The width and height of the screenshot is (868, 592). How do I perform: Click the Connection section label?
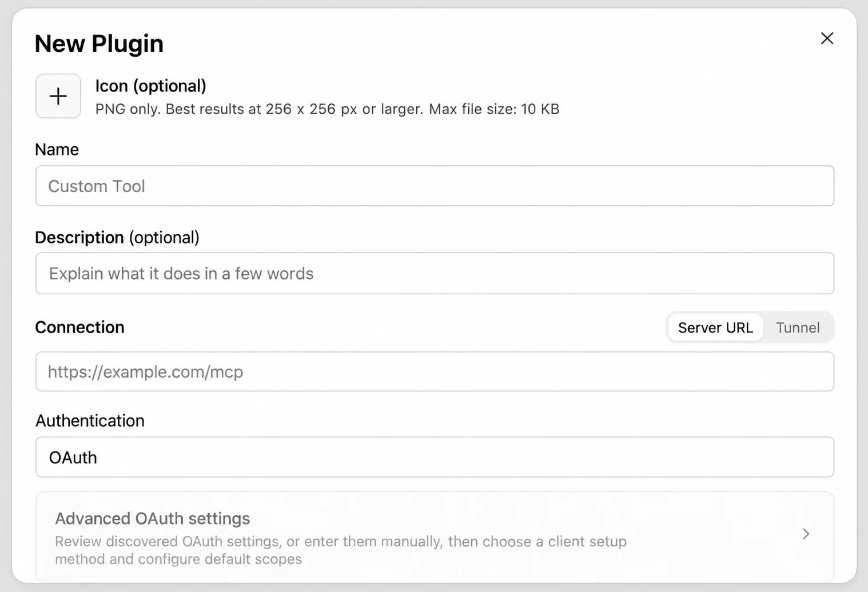pos(79,327)
